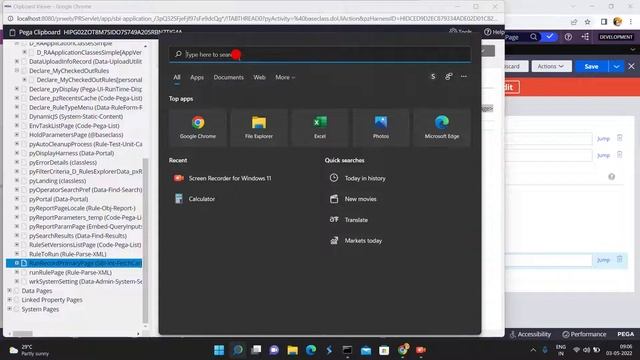Toggle the blue checkmark switch in Pega header
Viewport: 640px width, 360px height.
[x=550, y=37]
